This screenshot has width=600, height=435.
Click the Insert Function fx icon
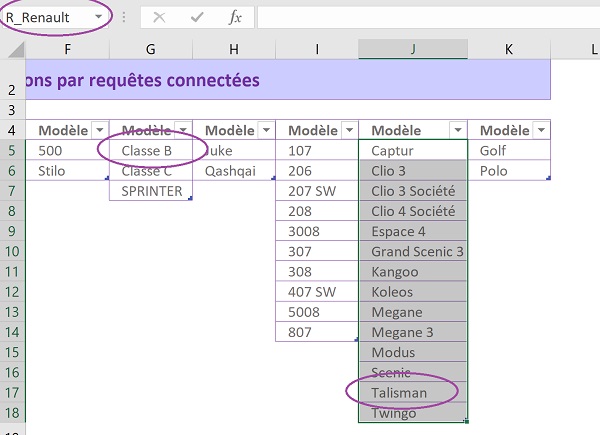coord(235,17)
